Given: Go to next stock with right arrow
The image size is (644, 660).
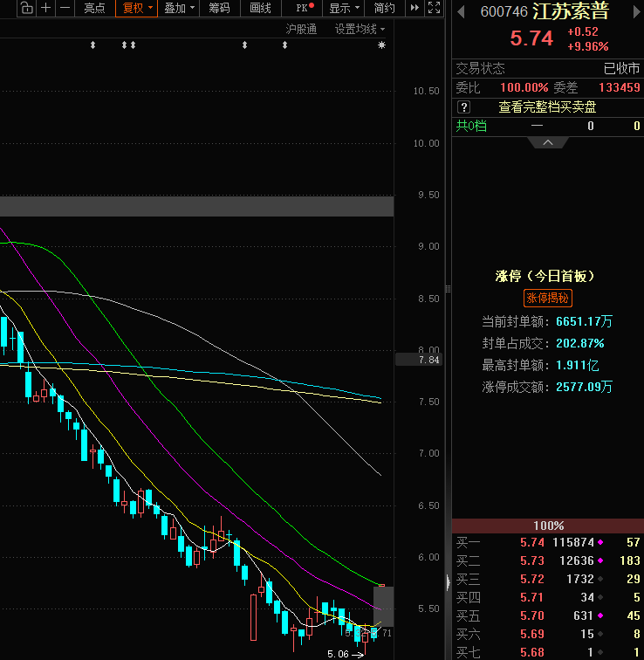Looking at the screenshot, I should [636, 12].
